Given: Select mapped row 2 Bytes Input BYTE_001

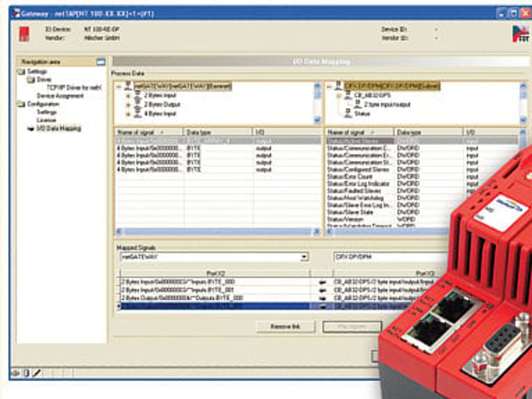Looking at the screenshot, I should tap(215, 290).
